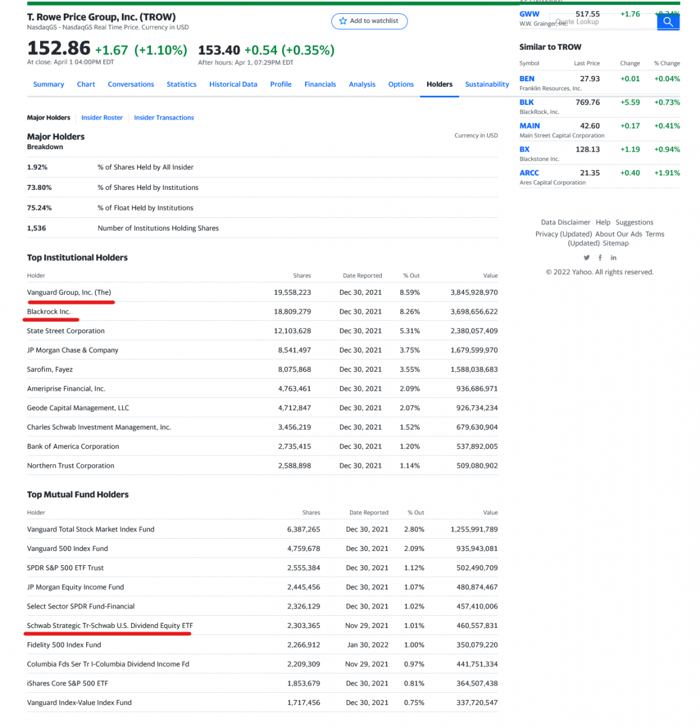This screenshot has width=700, height=728.
Task: Click the BLK BlackRock ticker link
Action: coord(527,103)
